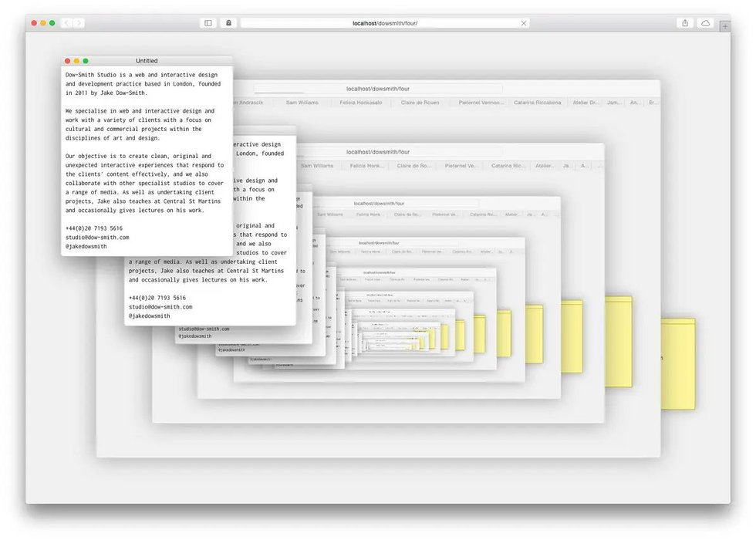Stop loading with the X in the address bar
756x540 pixels.
(x=524, y=23)
